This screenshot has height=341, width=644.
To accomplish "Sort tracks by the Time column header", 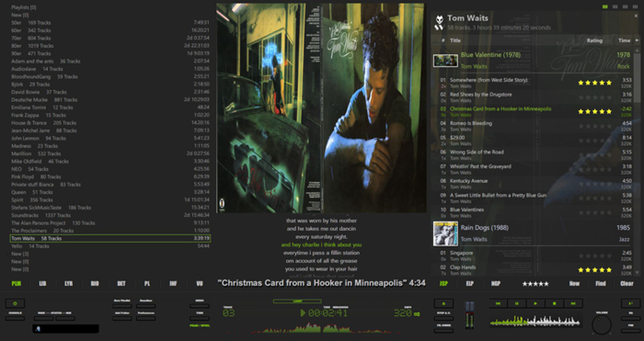I will 624,40.
